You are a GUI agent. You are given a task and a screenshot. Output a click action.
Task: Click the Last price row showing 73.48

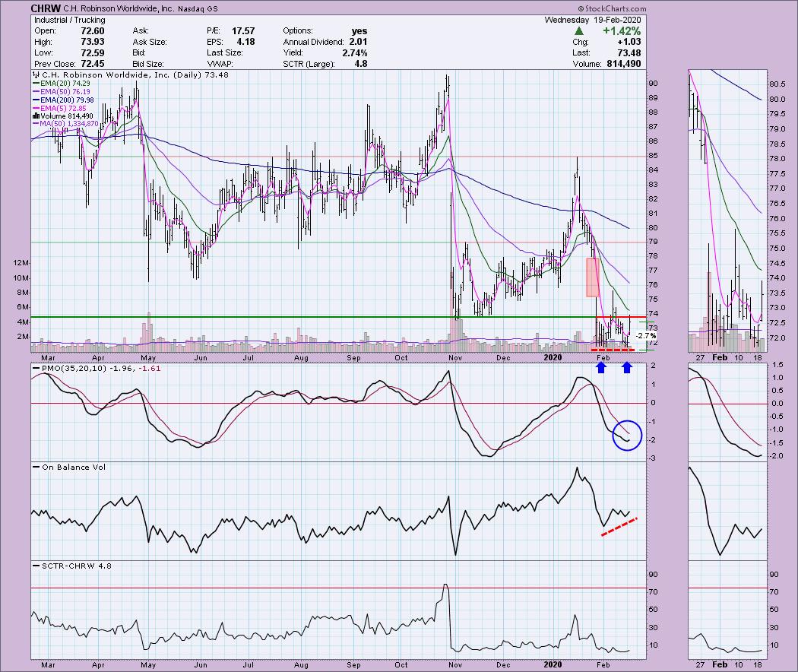(x=606, y=53)
